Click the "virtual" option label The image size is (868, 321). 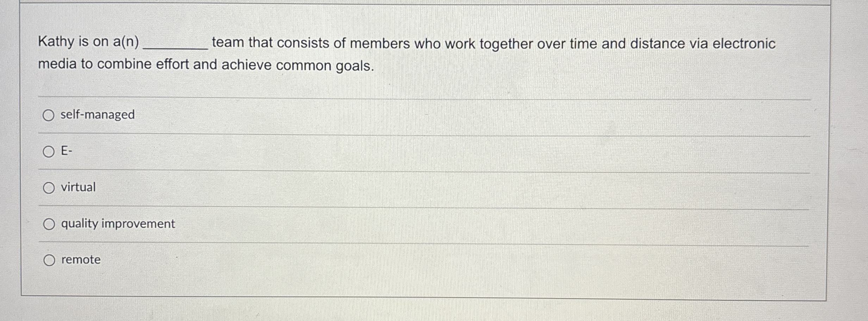[x=78, y=188]
